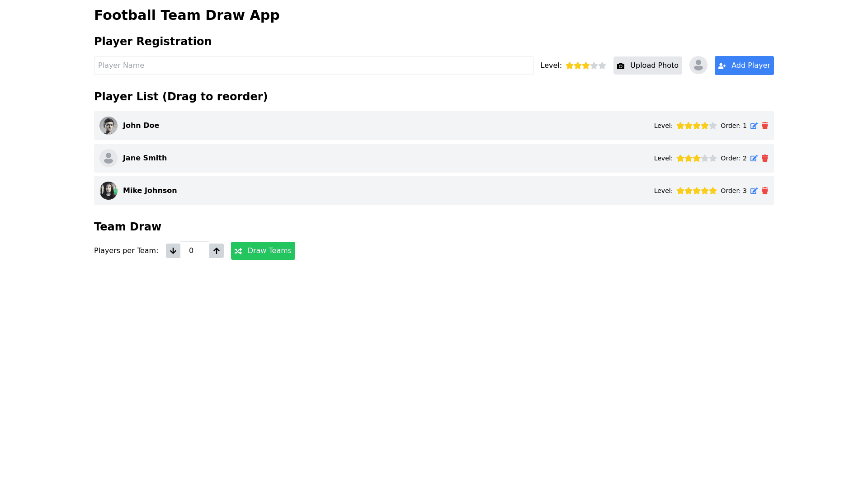Image resolution: width=868 pixels, height=488 pixels.
Task: Click the Add Player button
Action: point(744,66)
